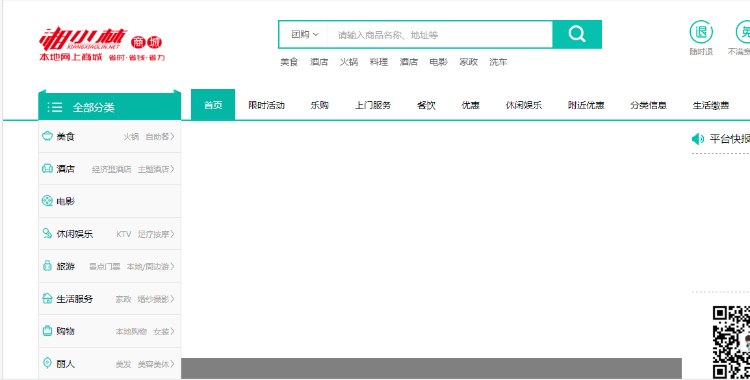Screen dimensions: 750x380
Task: Click the 家政 hot keyword under search
Action: tap(468, 62)
